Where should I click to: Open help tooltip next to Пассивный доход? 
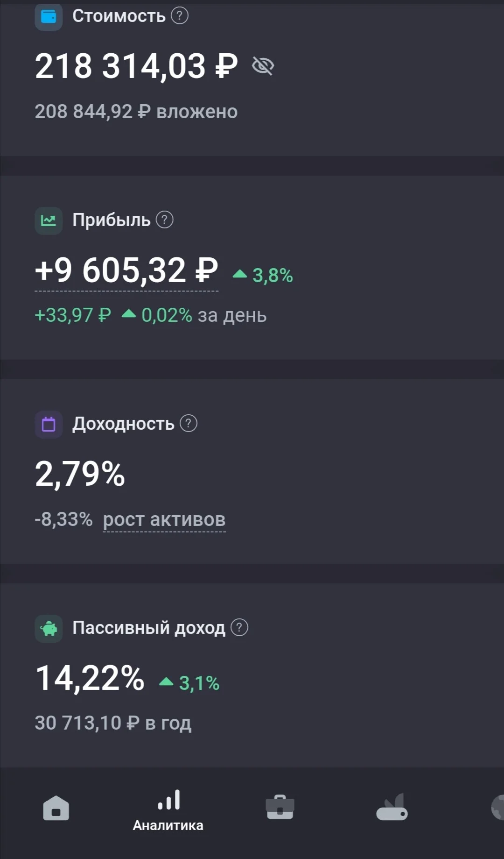[x=239, y=627]
